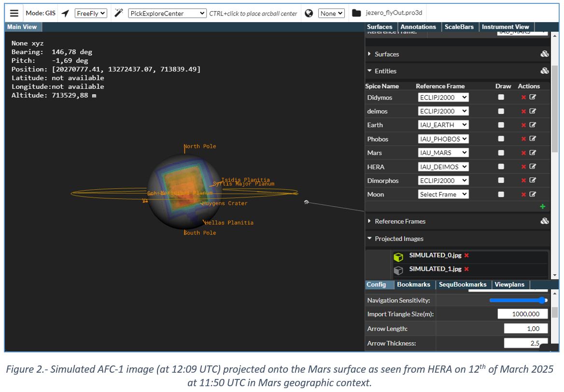The image size is (564, 392).
Task: Switch to the Annotations tab
Action: [x=418, y=27]
